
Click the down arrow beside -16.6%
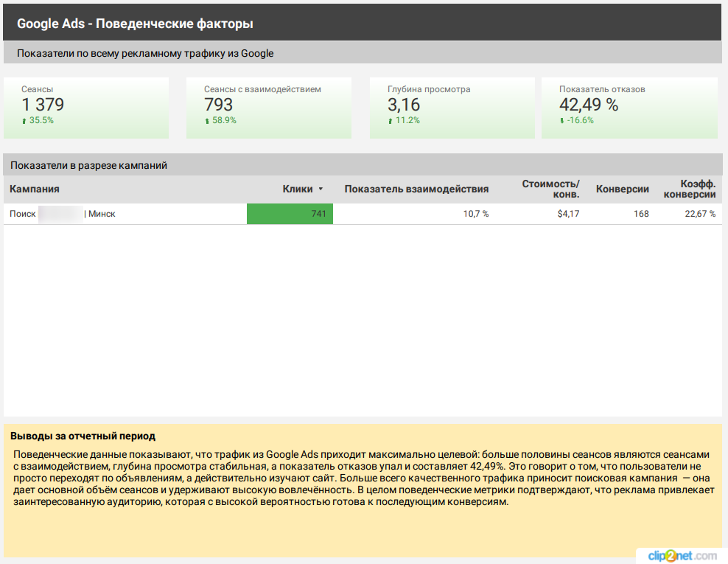(562, 120)
